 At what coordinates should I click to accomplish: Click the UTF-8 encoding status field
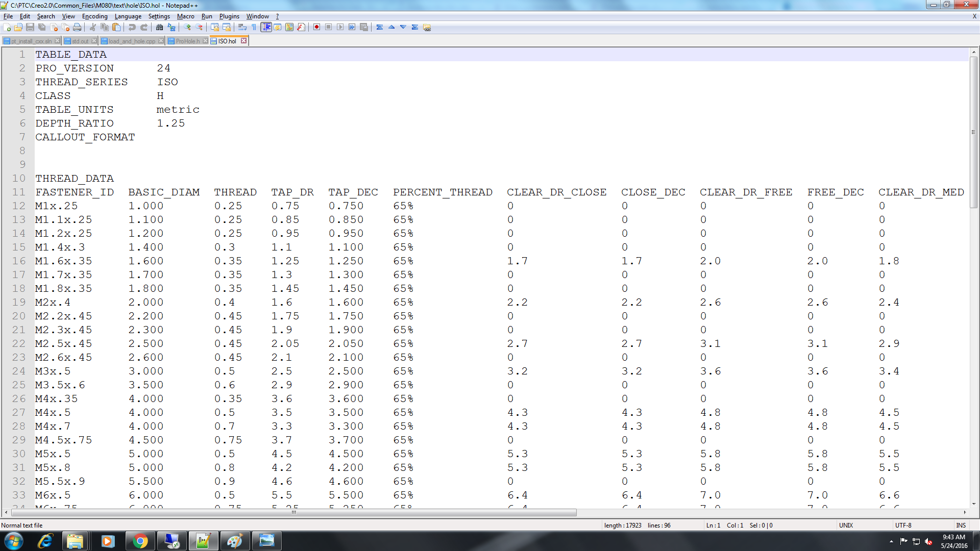click(903, 525)
